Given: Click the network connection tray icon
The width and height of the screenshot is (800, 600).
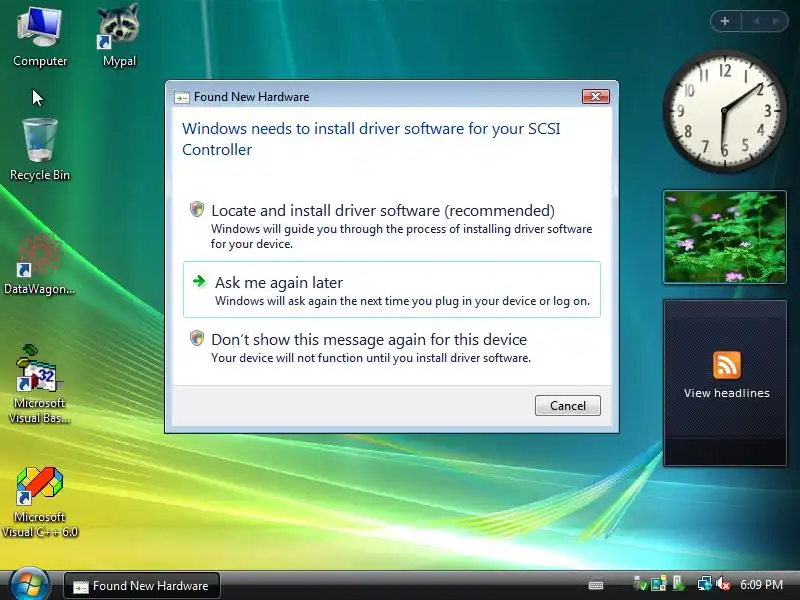Looking at the screenshot, I should [705, 584].
